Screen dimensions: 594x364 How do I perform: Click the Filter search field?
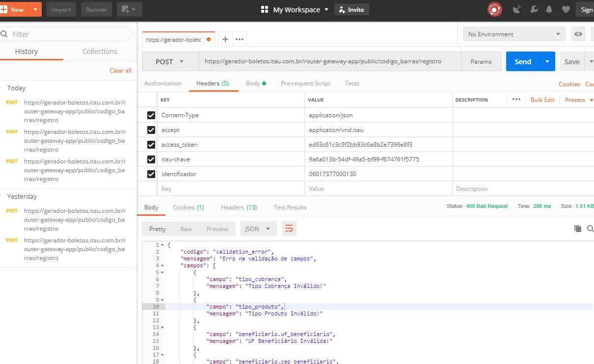pos(69,34)
